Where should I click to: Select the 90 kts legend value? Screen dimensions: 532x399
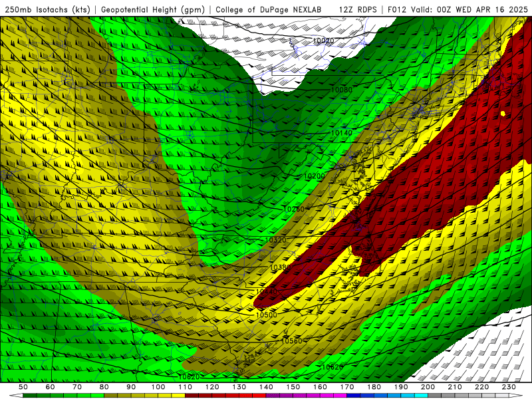point(131,387)
